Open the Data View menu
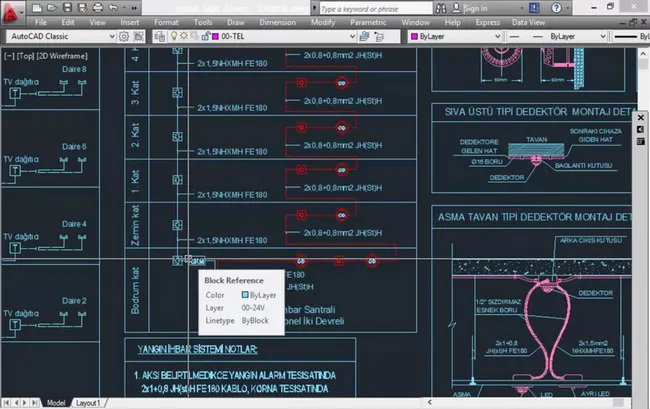 [529, 22]
